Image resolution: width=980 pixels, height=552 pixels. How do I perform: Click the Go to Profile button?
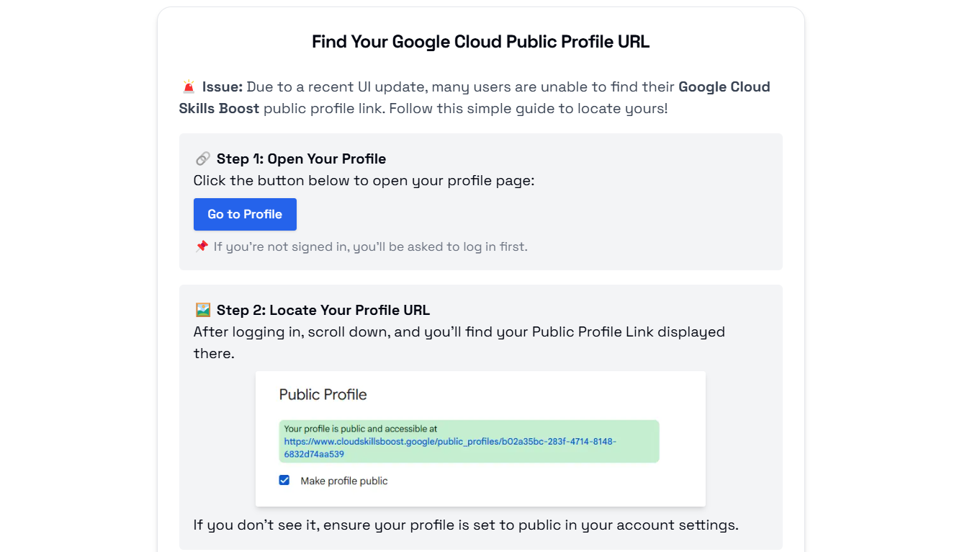tap(245, 214)
